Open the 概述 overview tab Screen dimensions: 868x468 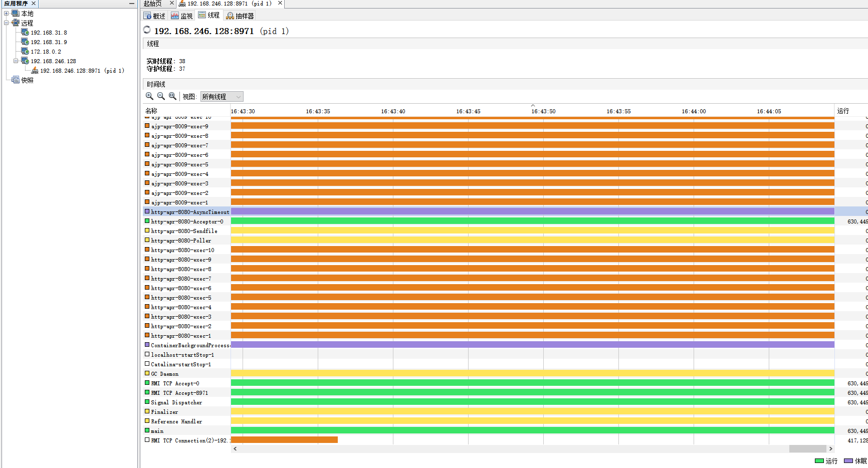coord(154,16)
